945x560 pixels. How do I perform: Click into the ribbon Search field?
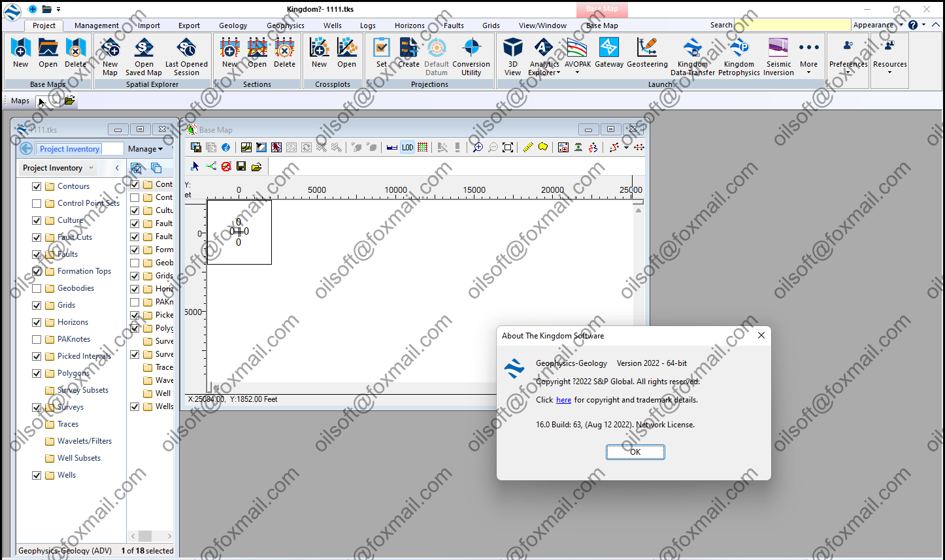point(792,25)
